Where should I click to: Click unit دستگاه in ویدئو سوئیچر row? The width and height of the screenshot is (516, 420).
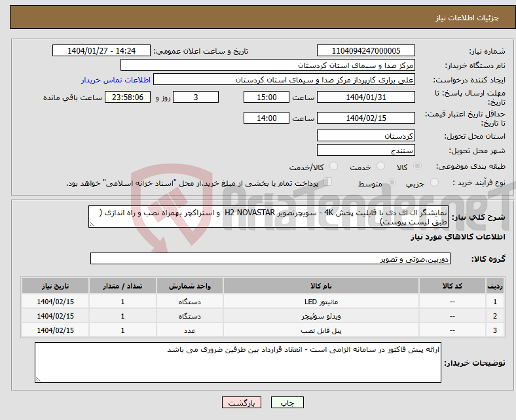point(190,316)
